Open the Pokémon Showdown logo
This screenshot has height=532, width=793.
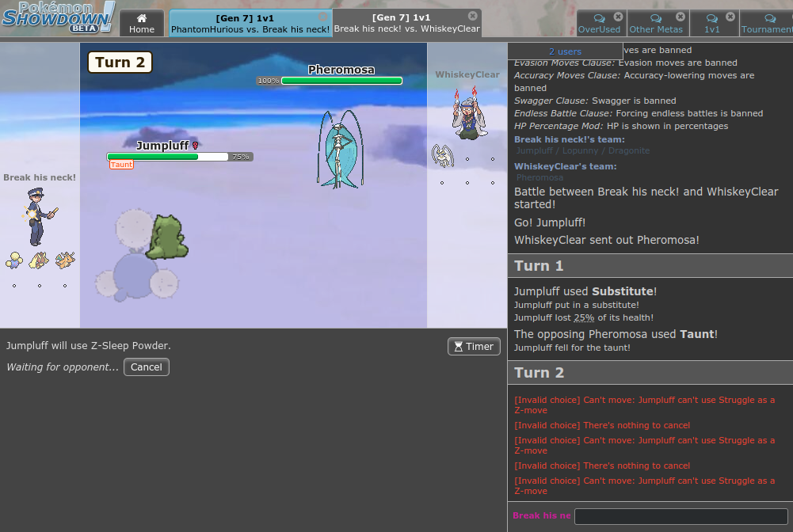point(58,17)
